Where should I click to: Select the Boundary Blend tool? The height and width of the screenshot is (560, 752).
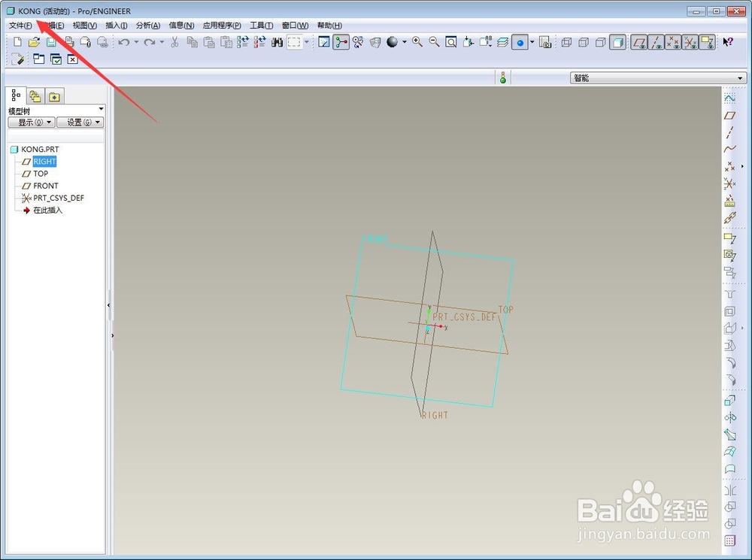729,452
